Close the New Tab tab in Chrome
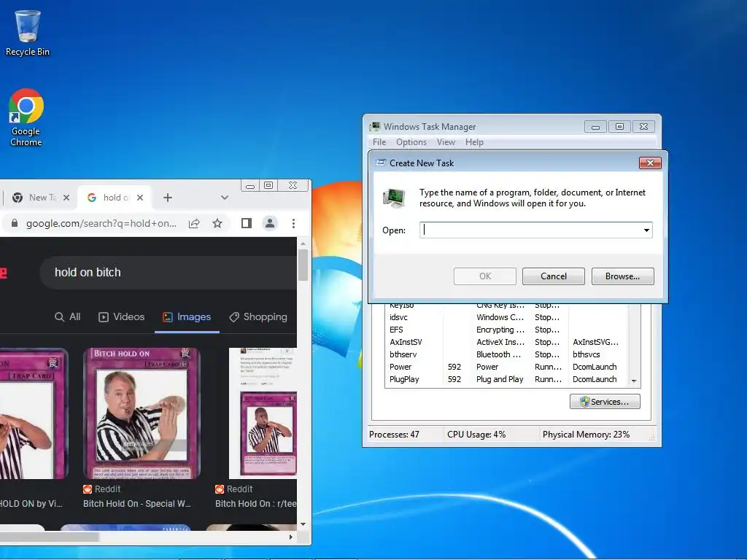This screenshot has width=747, height=560. [x=66, y=198]
